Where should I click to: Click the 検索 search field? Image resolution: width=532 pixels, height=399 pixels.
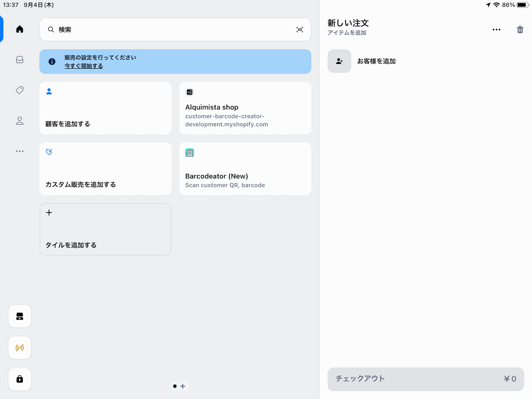[x=170, y=30]
